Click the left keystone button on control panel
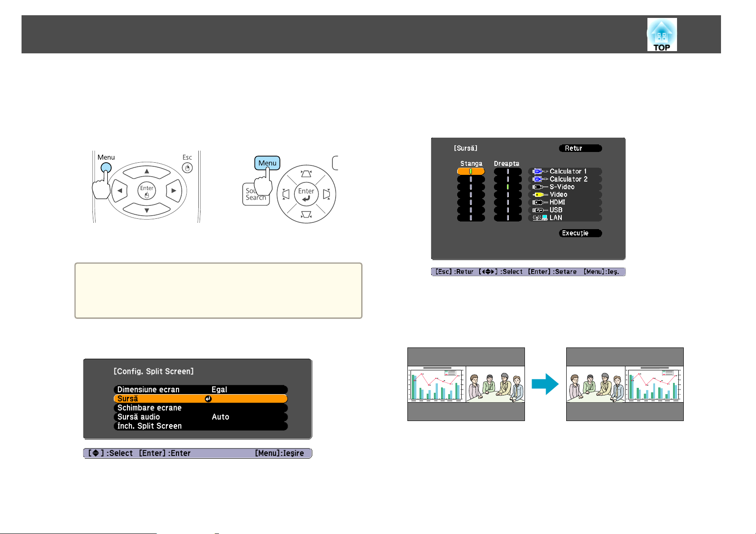 (x=285, y=194)
